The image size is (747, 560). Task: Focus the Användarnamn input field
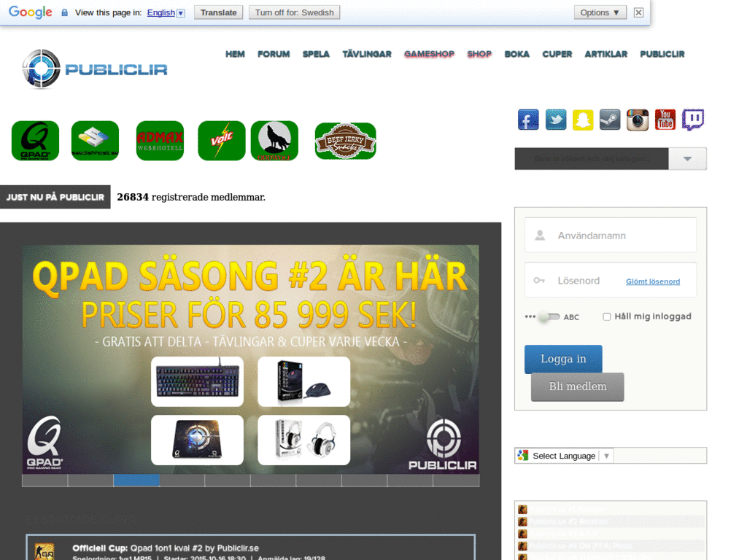click(x=611, y=236)
